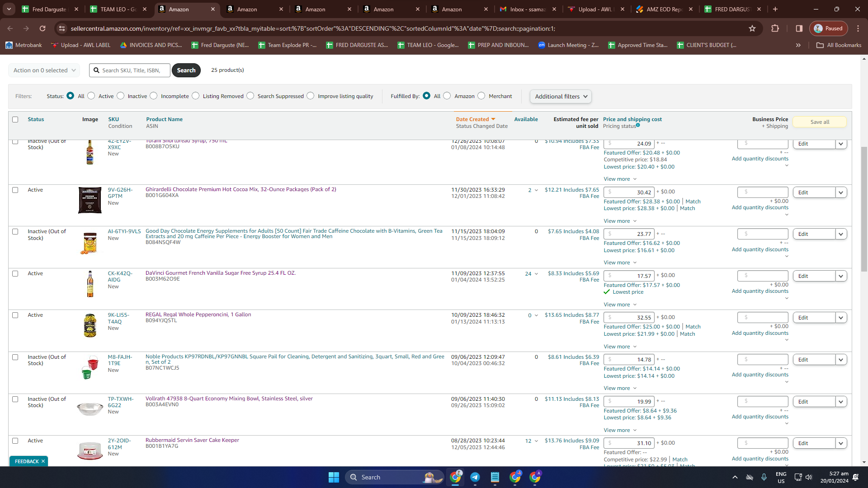Viewport: 868px width, 488px height.
Task: Open the Chrome three-dot menu
Action: 858,28
